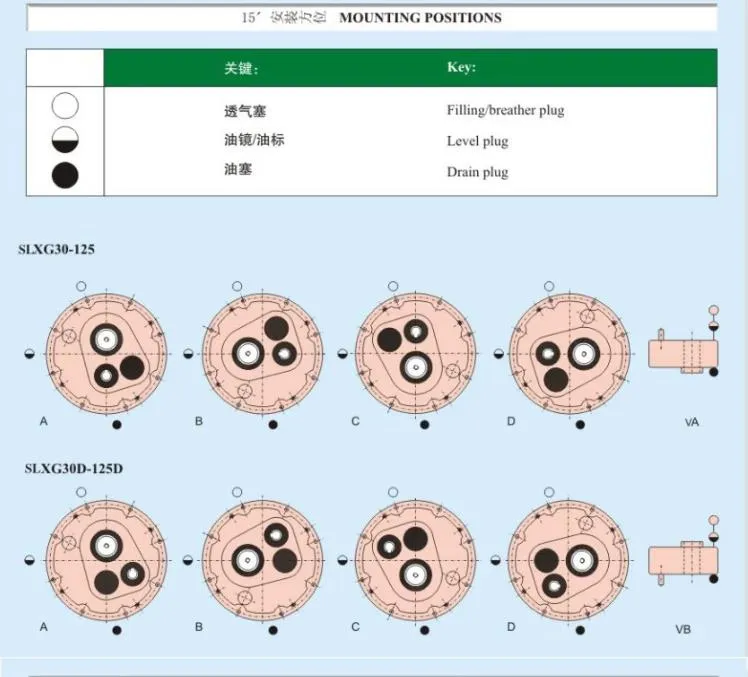This screenshot has width=748, height=677.
Task: Click level plug symbol left of SLXG30D-125D diagram A
Action: point(30,560)
